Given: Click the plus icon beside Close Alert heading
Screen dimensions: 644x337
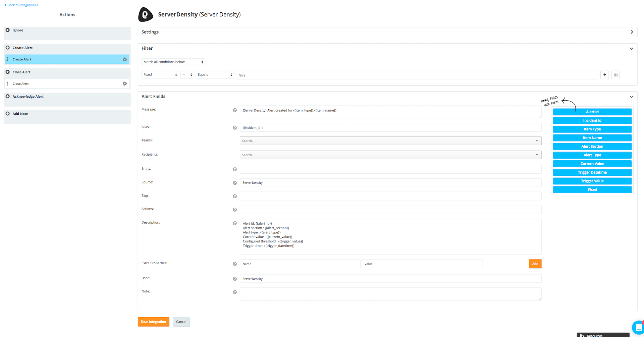Looking at the screenshot, I should point(8,72).
